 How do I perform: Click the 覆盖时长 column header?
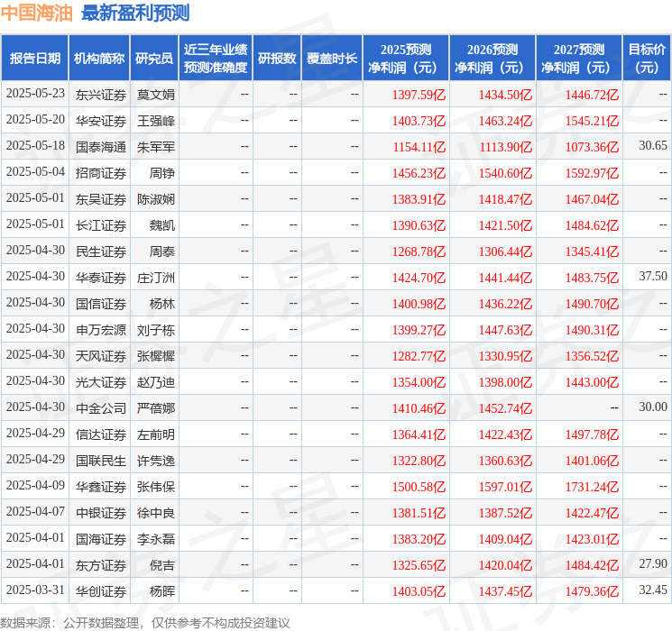click(x=332, y=58)
